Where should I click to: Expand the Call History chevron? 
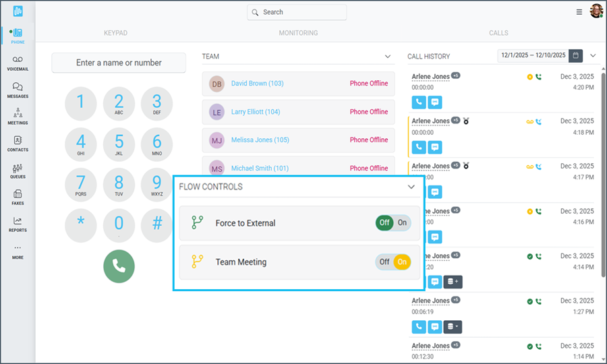pyautogui.click(x=593, y=56)
